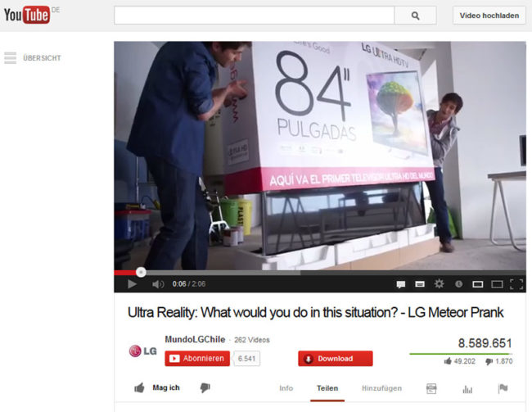Image resolution: width=532 pixels, height=412 pixels.
Task: Seek in the grey buffered progress bar
Action: [223, 273]
